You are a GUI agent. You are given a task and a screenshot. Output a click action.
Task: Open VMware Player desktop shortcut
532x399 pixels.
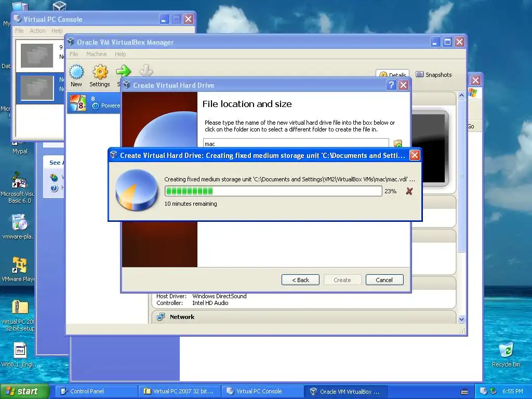(19, 270)
